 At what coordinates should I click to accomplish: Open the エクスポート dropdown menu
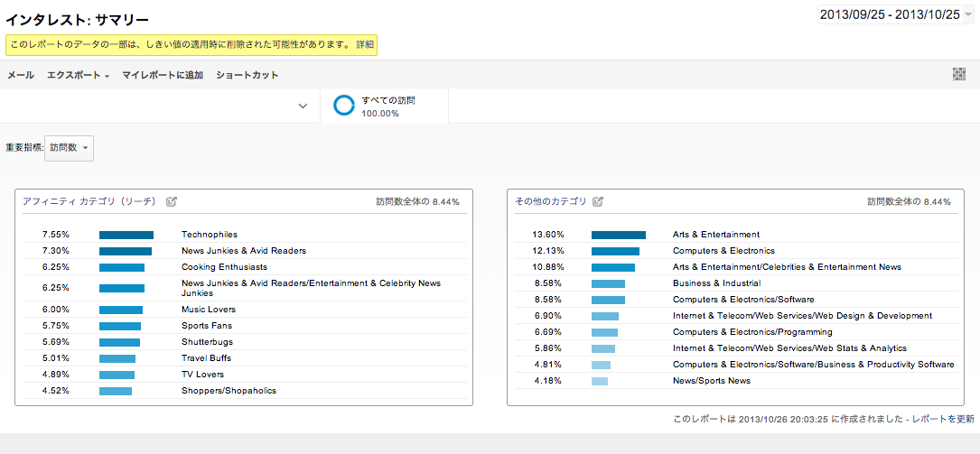coord(78,75)
